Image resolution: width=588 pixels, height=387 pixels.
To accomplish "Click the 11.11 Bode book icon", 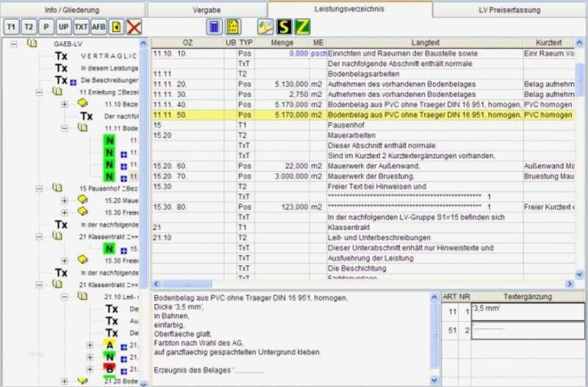I will point(82,127).
